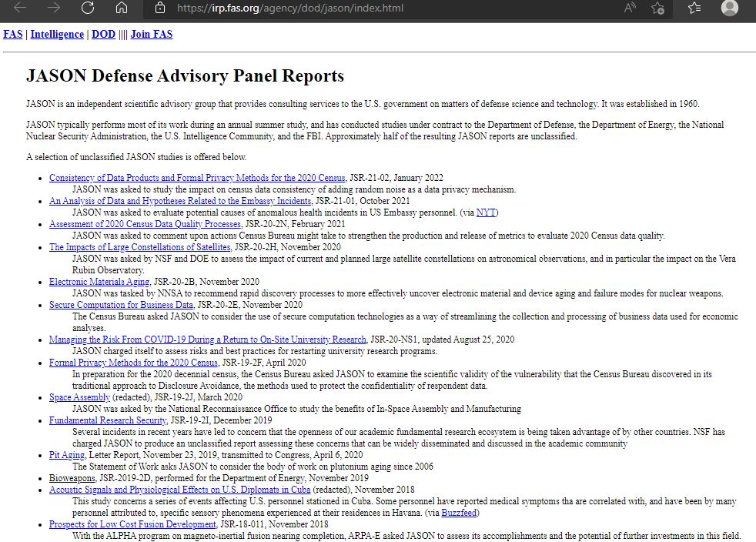Open Managing the Risk From COVID-19 report link
Screen dimensions: 756x542
[x=208, y=340]
